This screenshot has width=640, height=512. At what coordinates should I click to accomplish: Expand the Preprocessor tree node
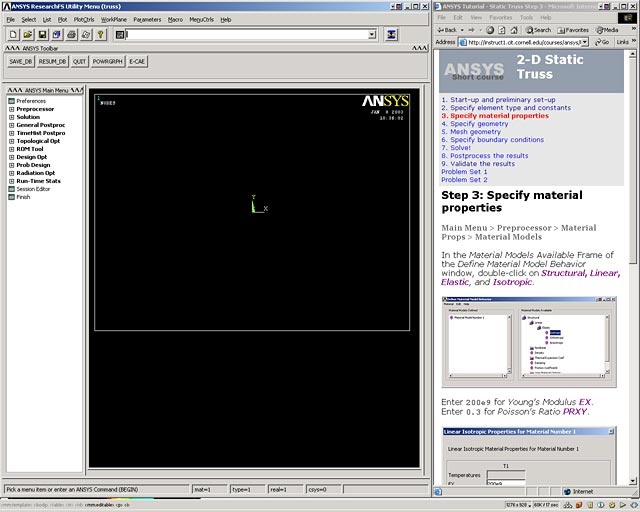pyautogui.click(x=11, y=109)
